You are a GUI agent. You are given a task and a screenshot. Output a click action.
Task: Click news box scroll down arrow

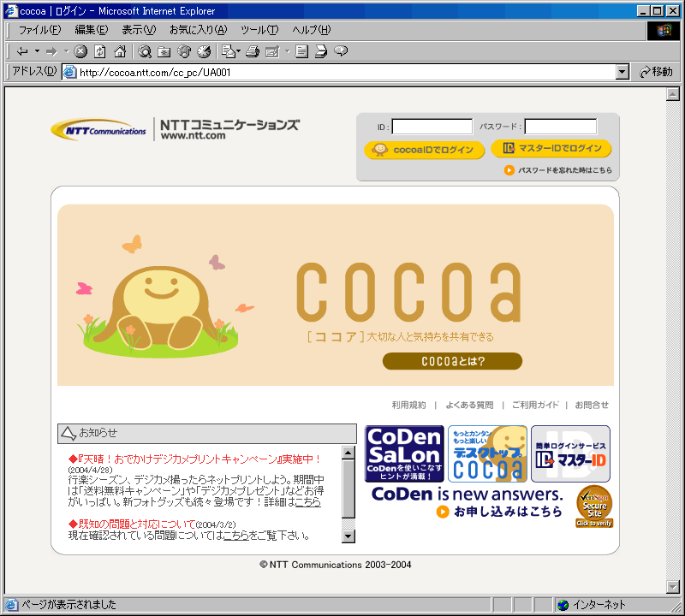(348, 536)
